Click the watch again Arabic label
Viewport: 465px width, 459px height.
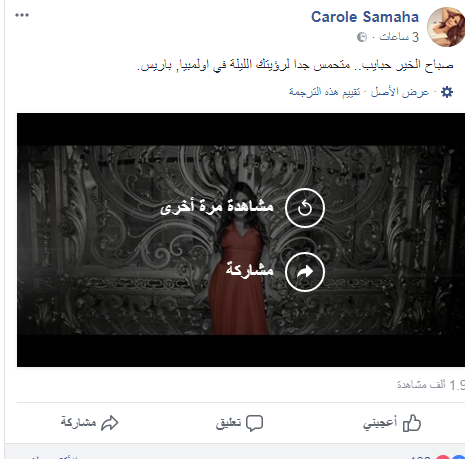[x=217, y=207]
